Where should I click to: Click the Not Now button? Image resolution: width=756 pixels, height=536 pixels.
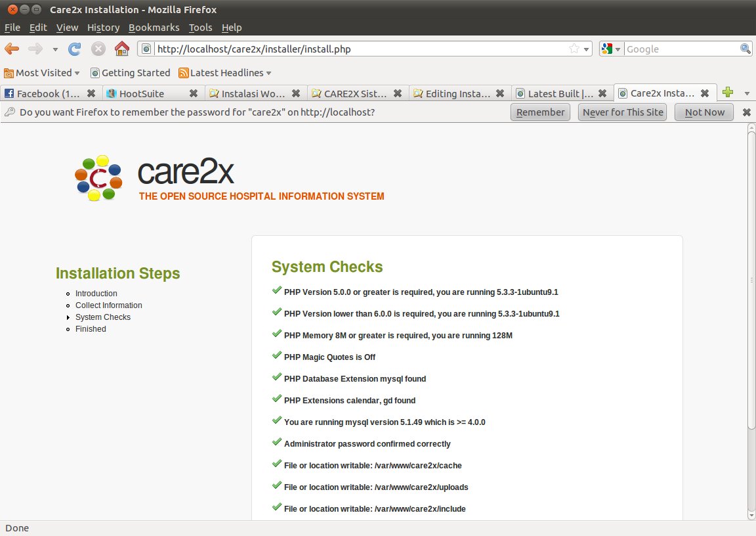(x=704, y=112)
